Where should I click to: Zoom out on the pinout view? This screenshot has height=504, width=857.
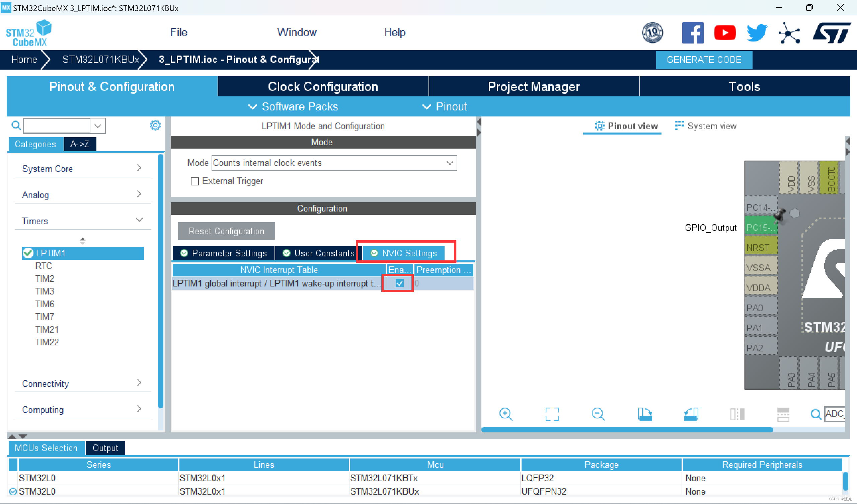pos(598,414)
